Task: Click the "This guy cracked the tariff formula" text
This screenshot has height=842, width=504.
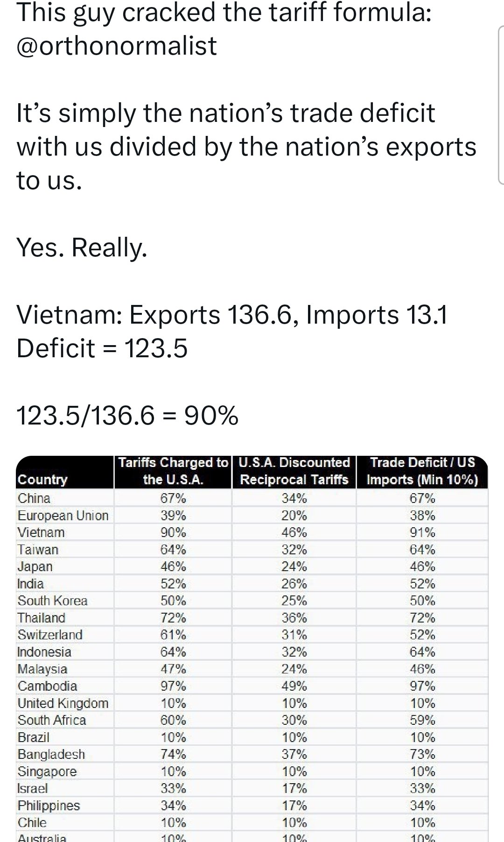Action: [x=224, y=13]
